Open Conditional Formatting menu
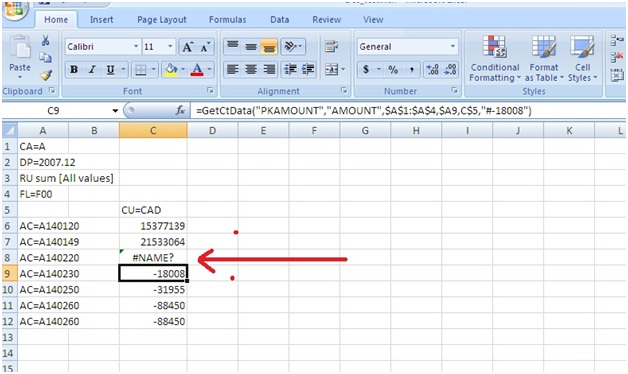The width and height of the screenshot is (628, 374). (494, 59)
